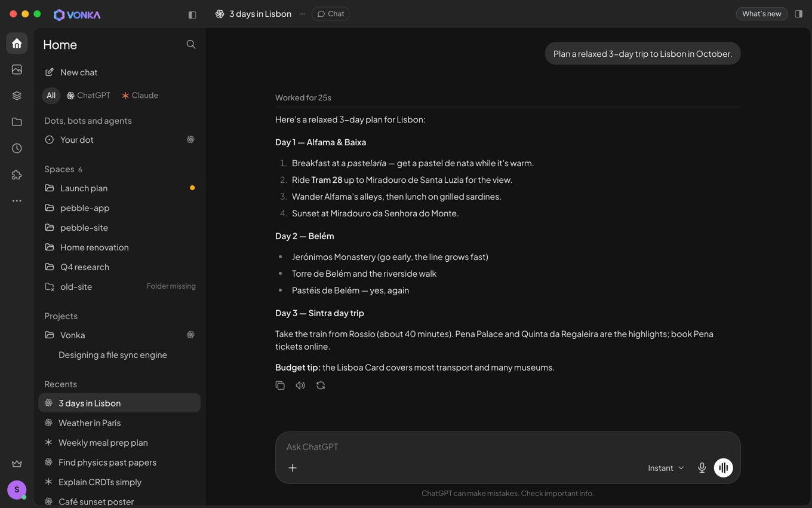Select the All filter tab

[x=51, y=96]
